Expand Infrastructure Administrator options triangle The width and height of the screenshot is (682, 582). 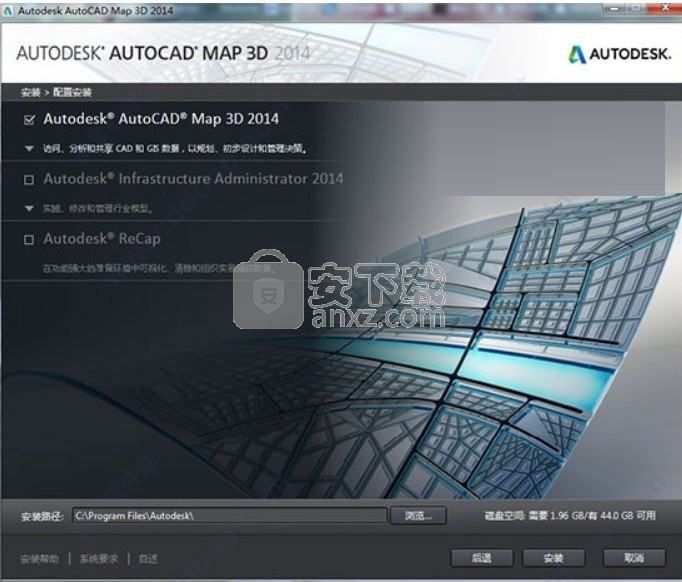[29, 209]
